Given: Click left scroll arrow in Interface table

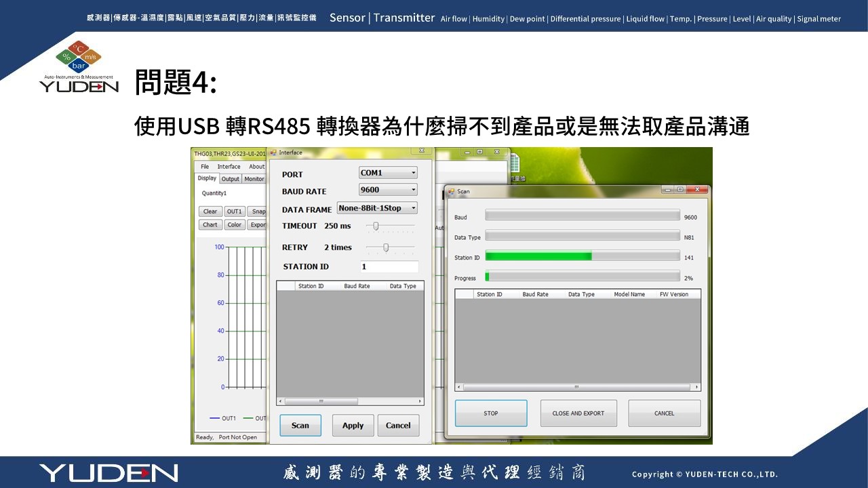Looking at the screenshot, I should (281, 401).
